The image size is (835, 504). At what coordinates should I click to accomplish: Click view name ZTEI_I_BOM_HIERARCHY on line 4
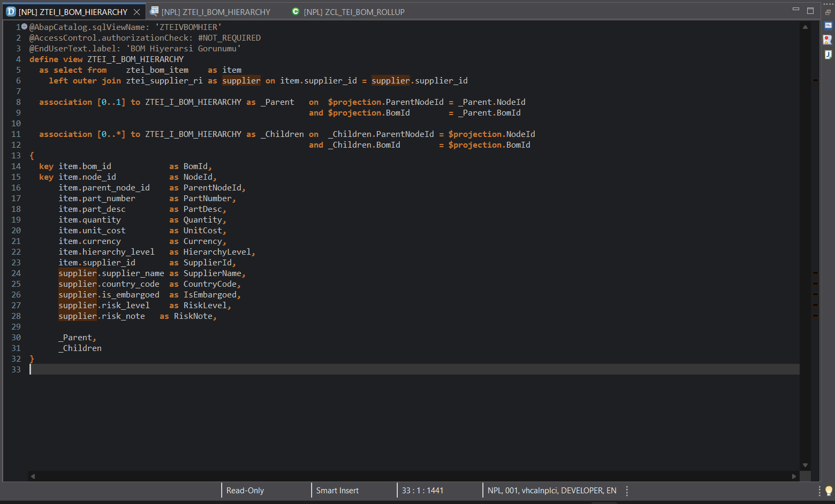[x=135, y=59]
